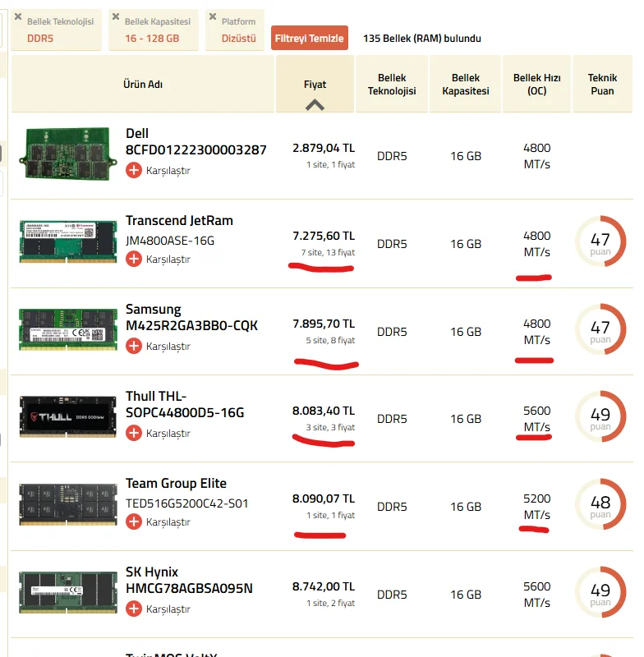Open the Transcend JetRam product image

(68, 242)
